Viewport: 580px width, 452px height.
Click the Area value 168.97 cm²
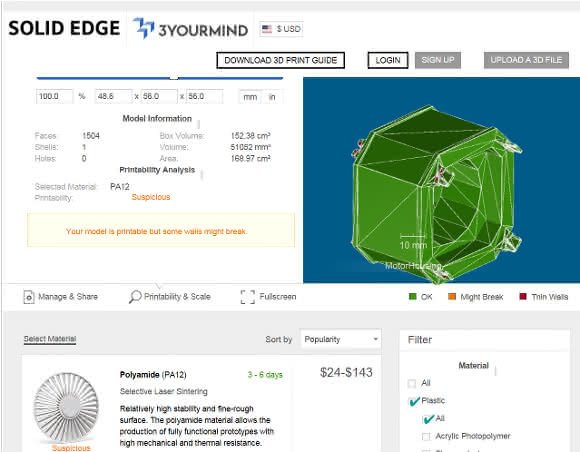[x=250, y=159]
